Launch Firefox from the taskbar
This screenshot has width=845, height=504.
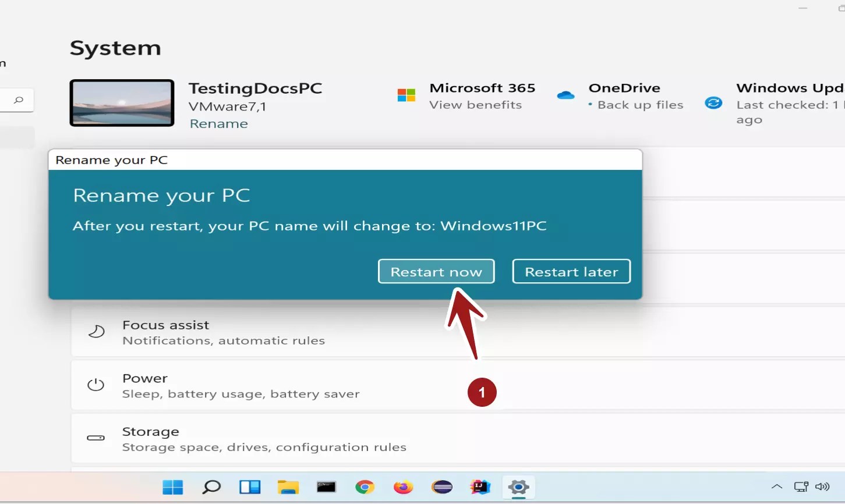404,488
